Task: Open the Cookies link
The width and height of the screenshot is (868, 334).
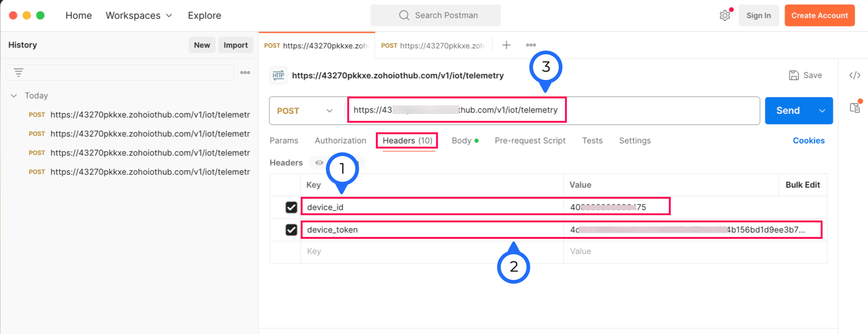Action: (808, 141)
